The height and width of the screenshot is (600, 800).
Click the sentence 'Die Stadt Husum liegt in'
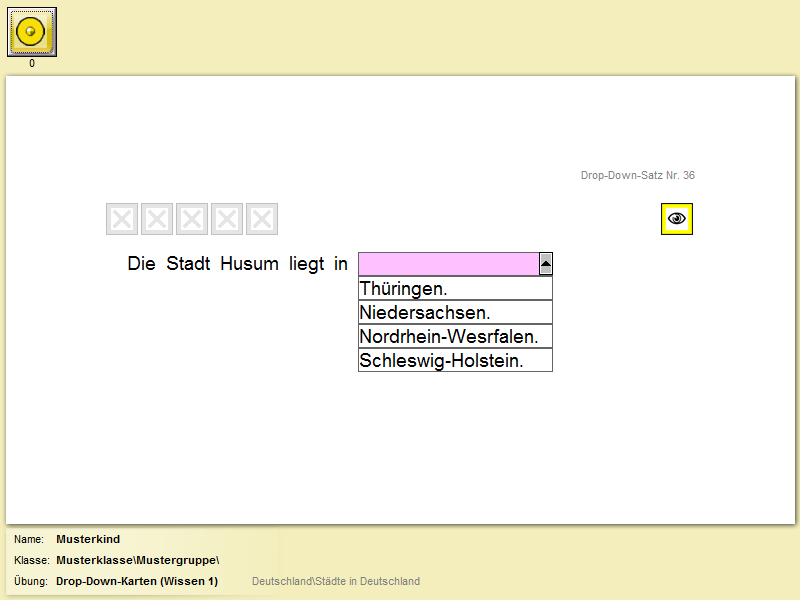[237, 264]
